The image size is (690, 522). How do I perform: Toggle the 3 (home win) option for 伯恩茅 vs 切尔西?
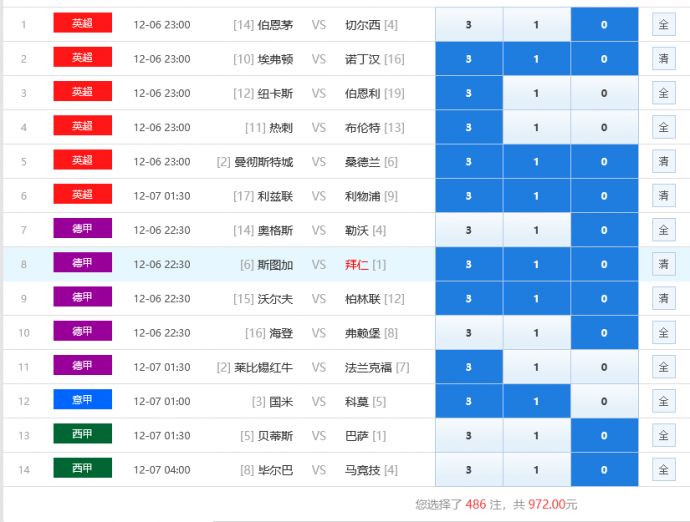tap(468, 24)
